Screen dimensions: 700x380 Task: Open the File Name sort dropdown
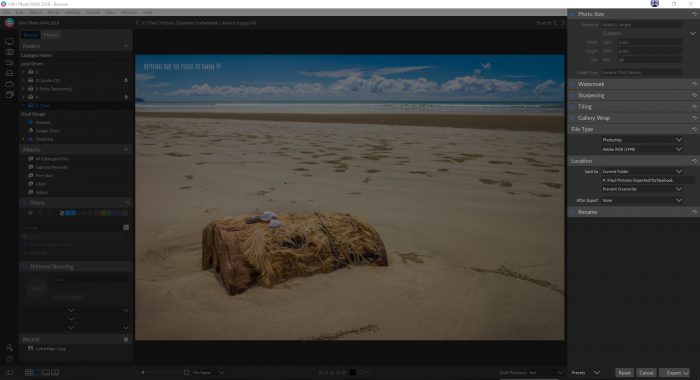click(208, 372)
